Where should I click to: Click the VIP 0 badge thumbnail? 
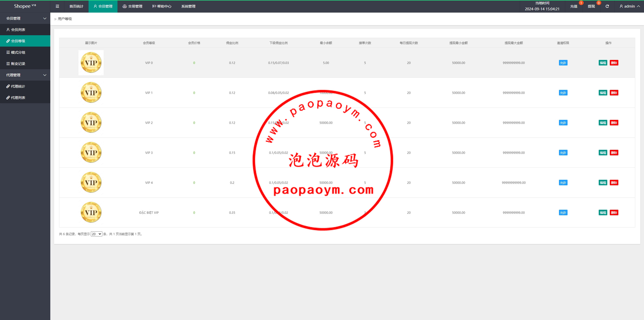point(91,63)
